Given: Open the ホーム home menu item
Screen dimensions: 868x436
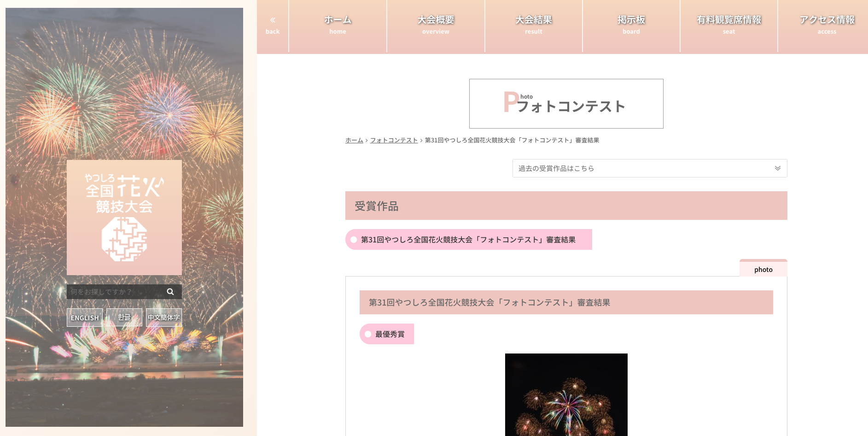Looking at the screenshot, I should (x=338, y=25).
